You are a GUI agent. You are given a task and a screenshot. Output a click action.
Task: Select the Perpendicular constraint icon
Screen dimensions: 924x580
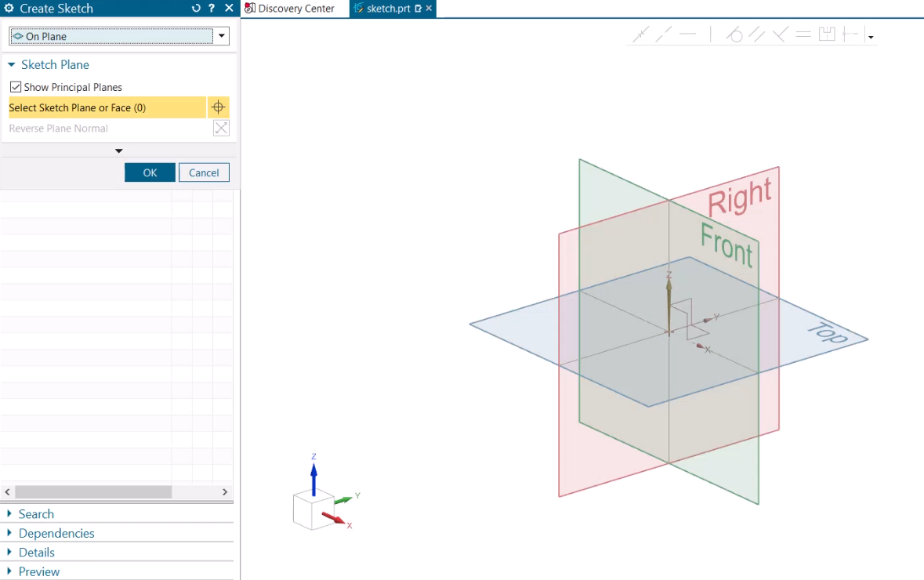(779, 34)
